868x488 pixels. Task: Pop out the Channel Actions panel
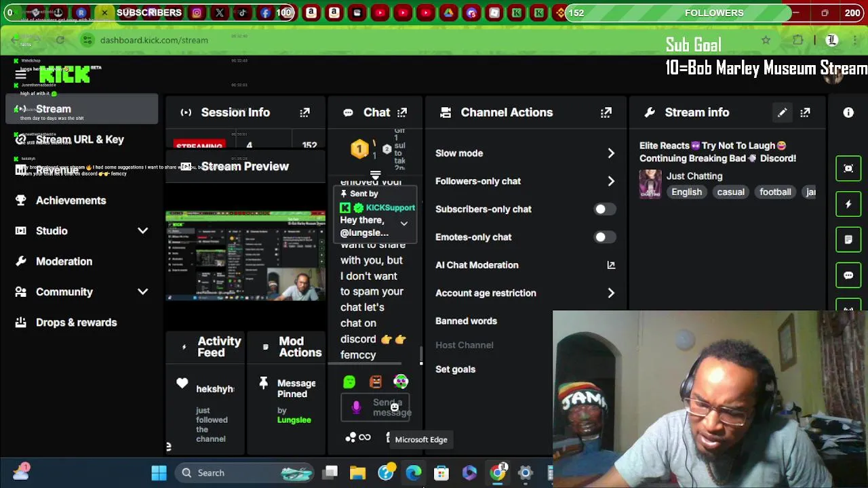point(606,113)
